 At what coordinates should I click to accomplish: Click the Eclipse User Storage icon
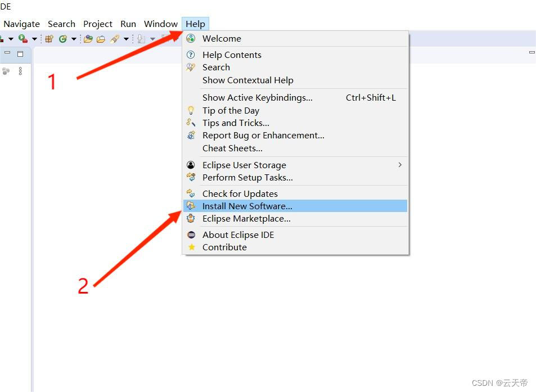coord(191,165)
